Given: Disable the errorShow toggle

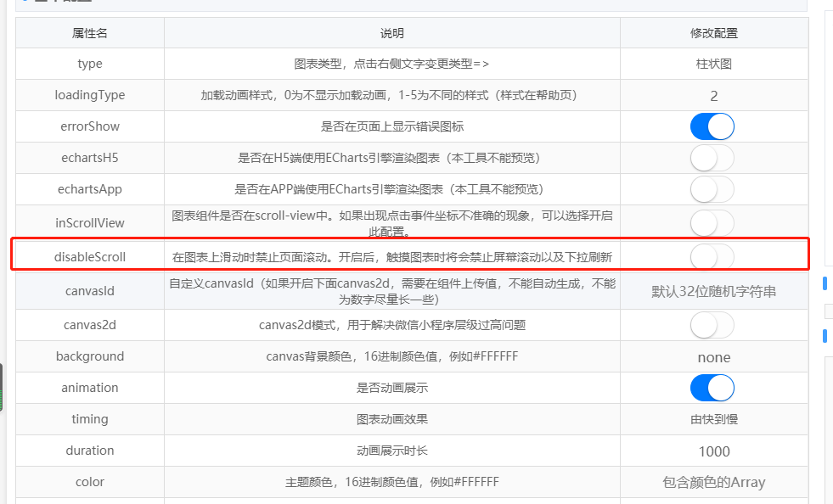Looking at the screenshot, I should coord(712,126).
